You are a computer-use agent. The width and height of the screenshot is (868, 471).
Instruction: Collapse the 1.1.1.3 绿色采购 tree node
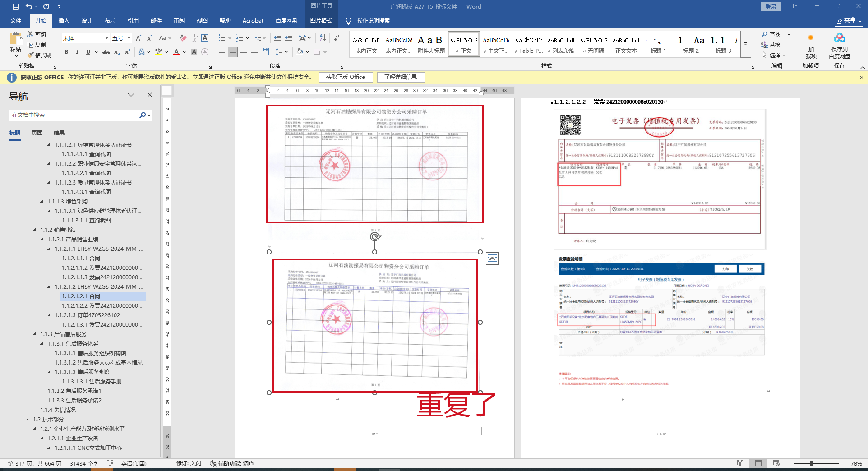[42, 202]
